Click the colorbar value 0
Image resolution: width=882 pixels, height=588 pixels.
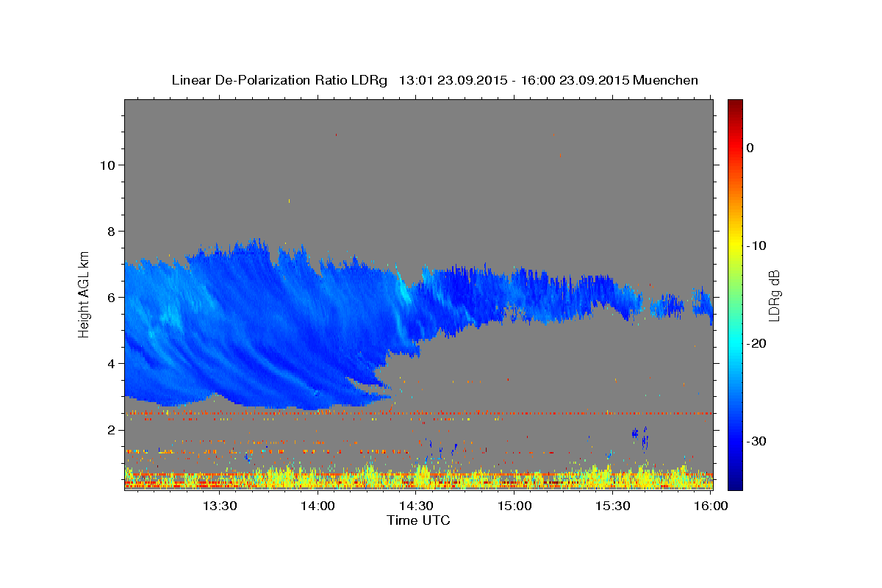(750, 148)
